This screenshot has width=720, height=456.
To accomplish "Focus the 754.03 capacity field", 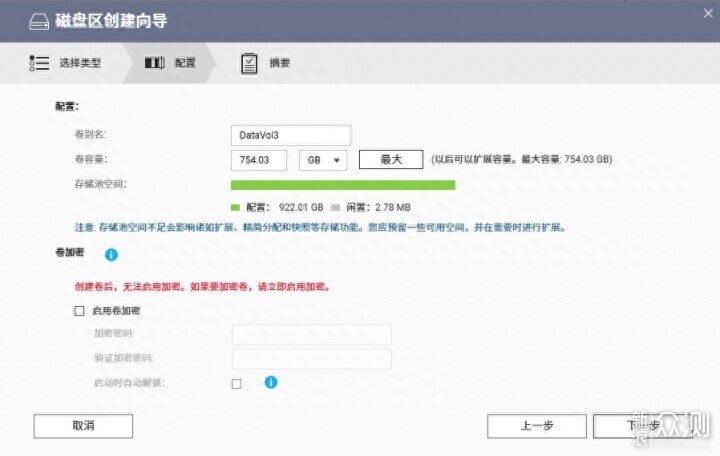I will pos(259,160).
